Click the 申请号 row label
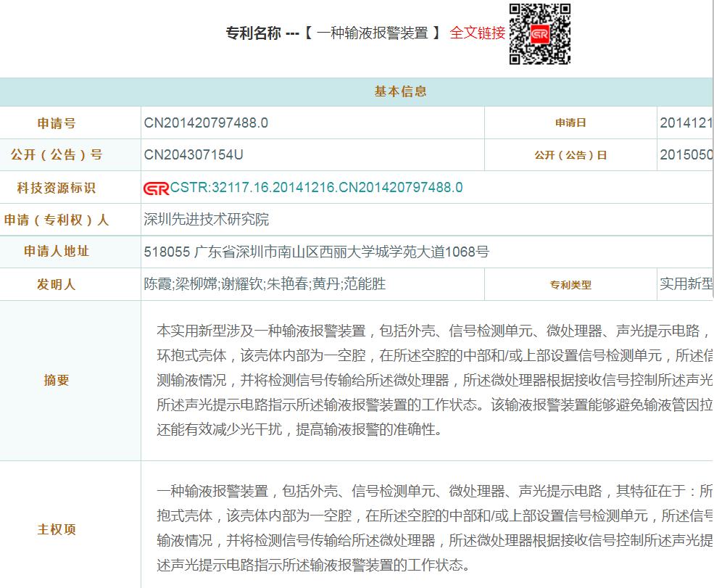The height and width of the screenshot is (588, 714). pos(57,124)
